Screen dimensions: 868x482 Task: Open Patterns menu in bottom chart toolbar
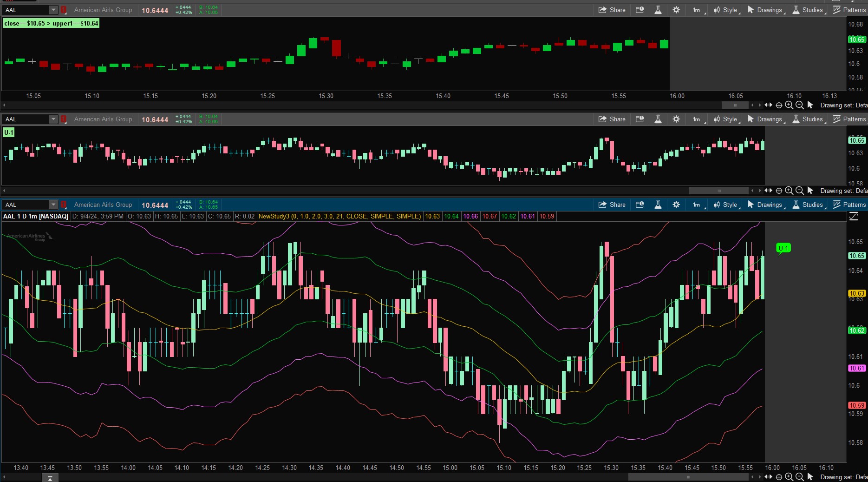pos(849,205)
